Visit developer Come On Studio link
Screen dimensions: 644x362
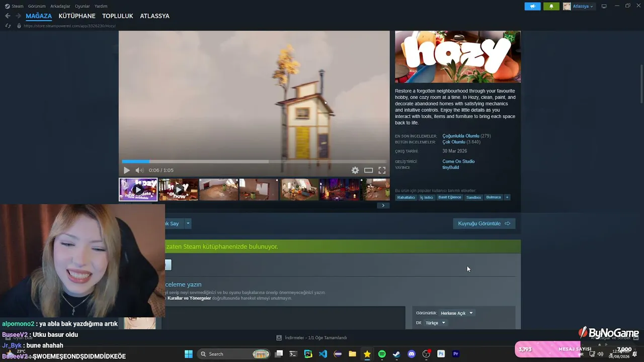tap(458, 161)
